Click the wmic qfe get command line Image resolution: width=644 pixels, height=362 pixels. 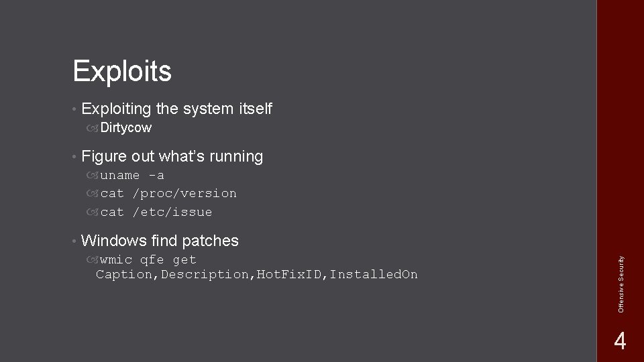(x=148, y=260)
